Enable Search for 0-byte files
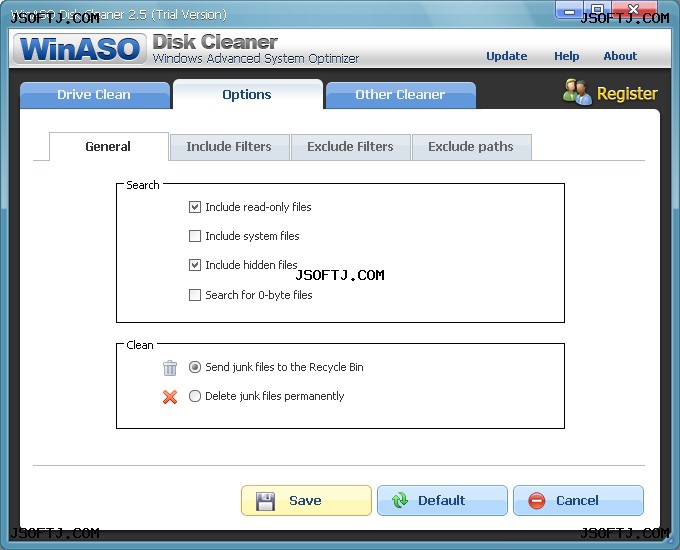Viewport: 680px width, 550px height. [x=195, y=295]
